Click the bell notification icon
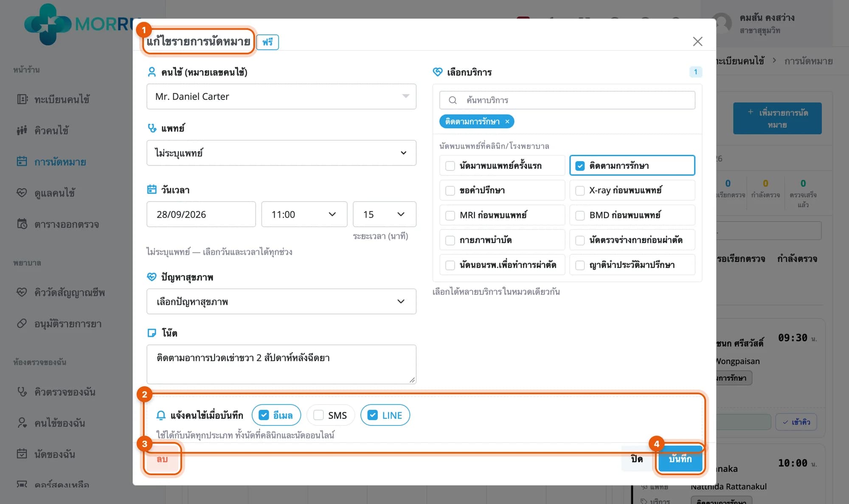The image size is (849, 504). coord(161,415)
